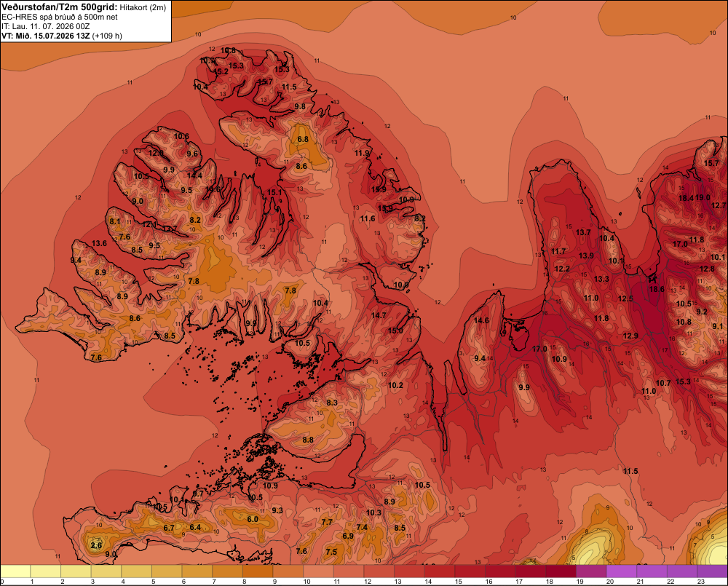This screenshot has width=728, height=586.
Task: Pick the pale yellow 0–1 legend swatch
Action: tap(15, 571)
